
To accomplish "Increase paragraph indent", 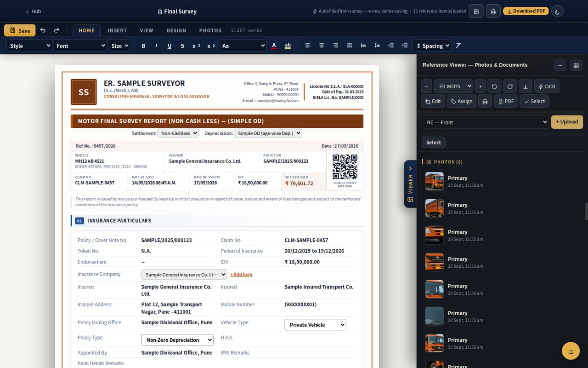I will 405,46.
